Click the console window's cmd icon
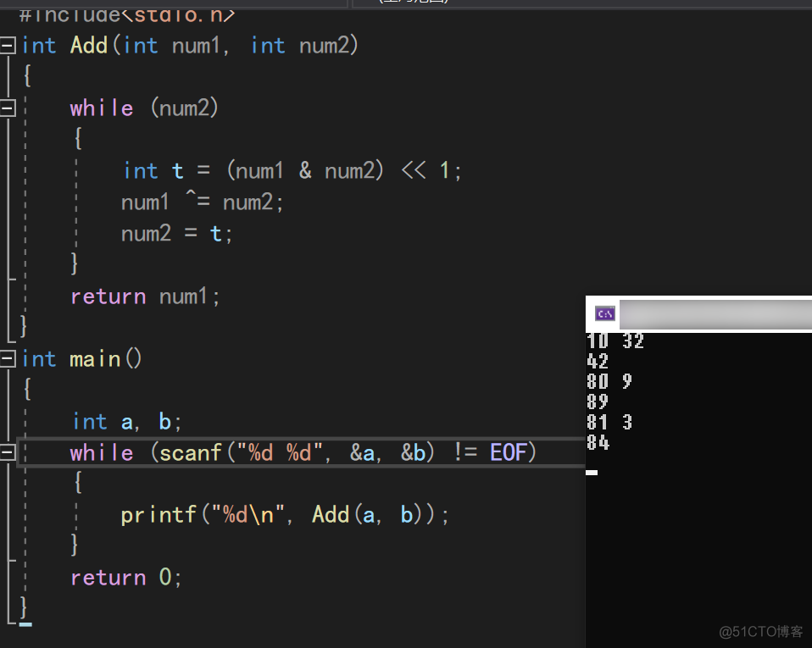 pos(604,313)
